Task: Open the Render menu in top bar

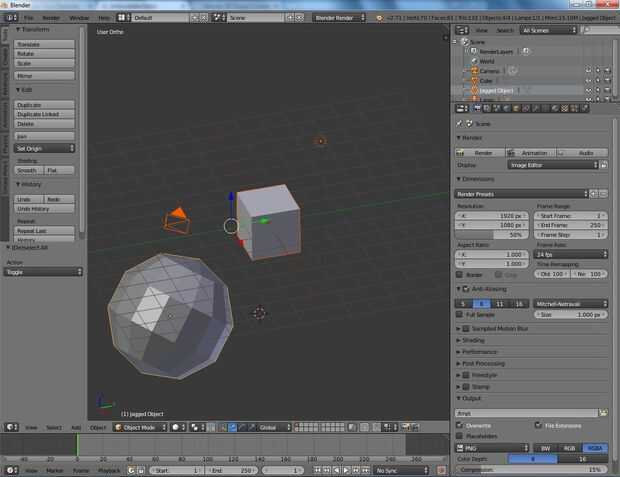Action: 51,18
